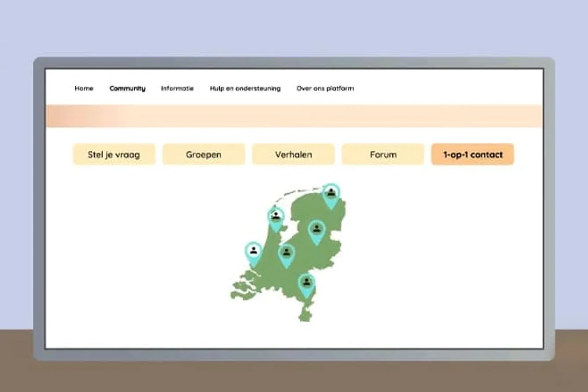Open Over ons platform page
The width and height of the screenshot is (588, 392).
click(x=325, y=88)
